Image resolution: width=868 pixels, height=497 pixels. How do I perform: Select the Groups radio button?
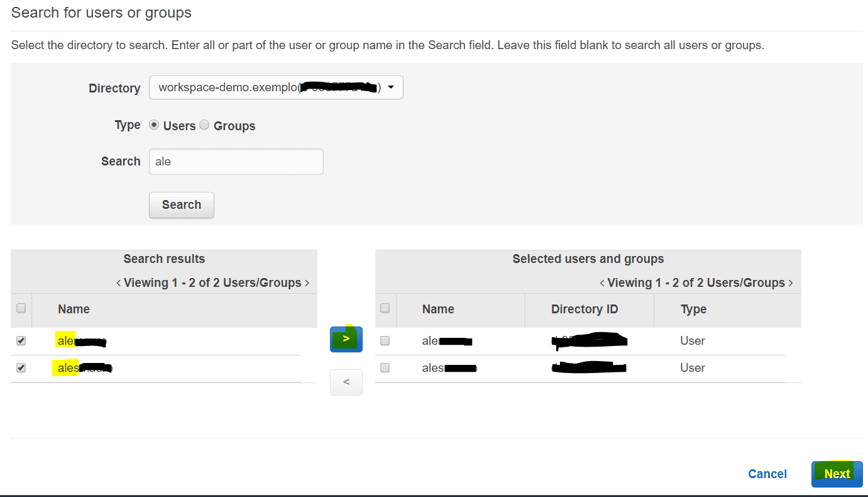click(204, 125)
